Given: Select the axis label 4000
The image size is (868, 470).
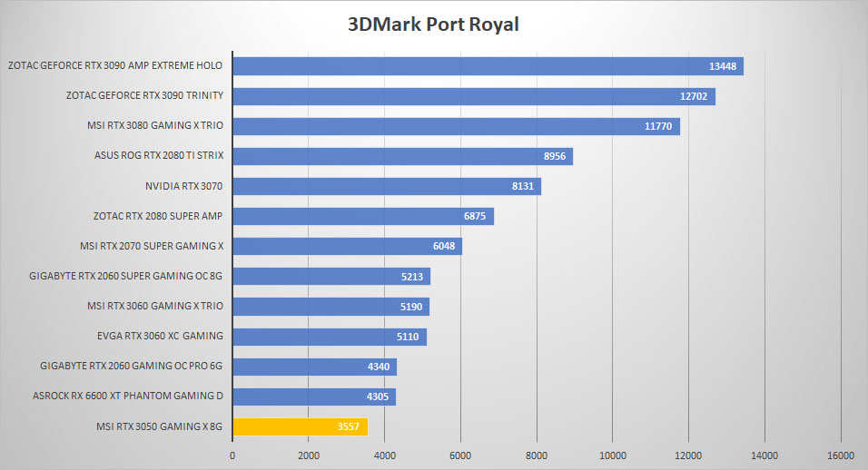Looking at the screenshot, I should point(385,455).
